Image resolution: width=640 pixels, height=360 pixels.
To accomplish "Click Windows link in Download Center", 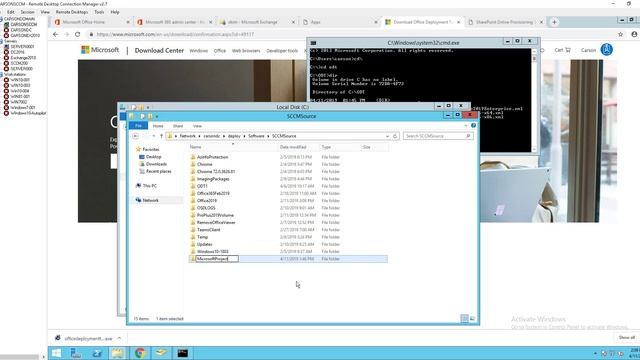I will (x=199, y=51).
